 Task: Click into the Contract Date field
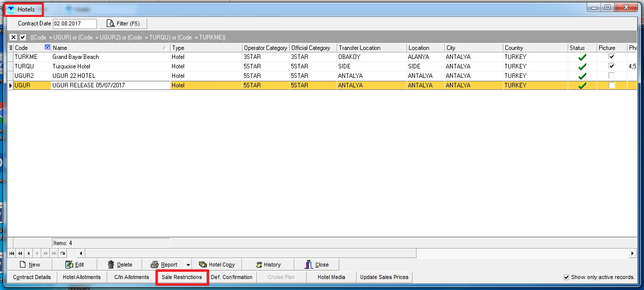pos(74,23)
